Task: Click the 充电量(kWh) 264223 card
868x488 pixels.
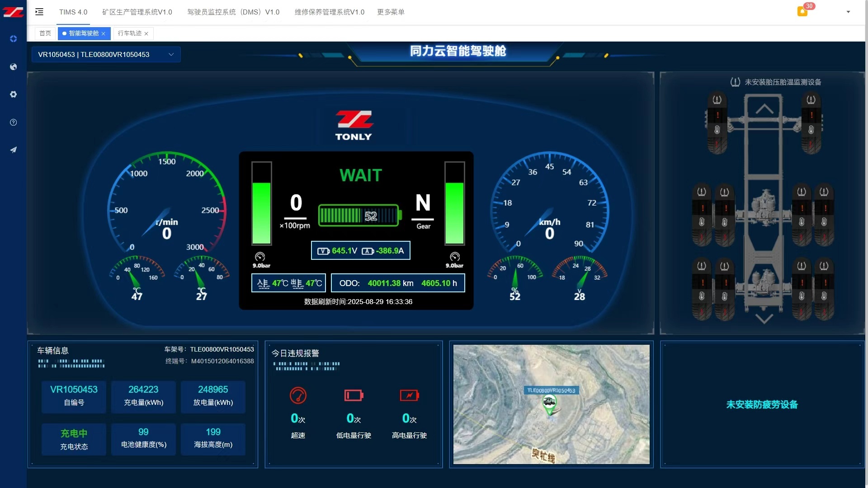Action: coord(143,396)
